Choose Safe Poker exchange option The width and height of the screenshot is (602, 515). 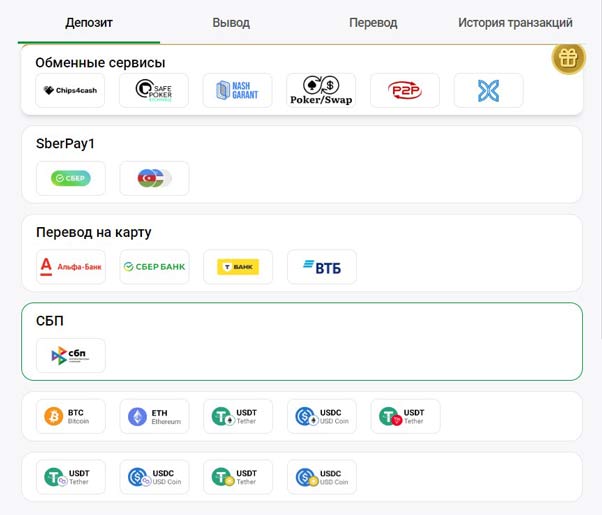tap(154, 91)
